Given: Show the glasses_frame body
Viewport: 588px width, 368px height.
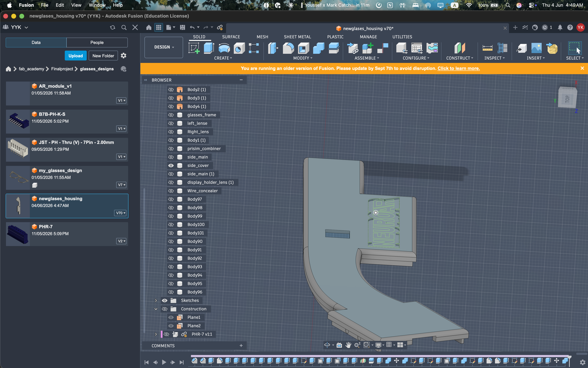Looking at the screenshot, I should 171,115.
